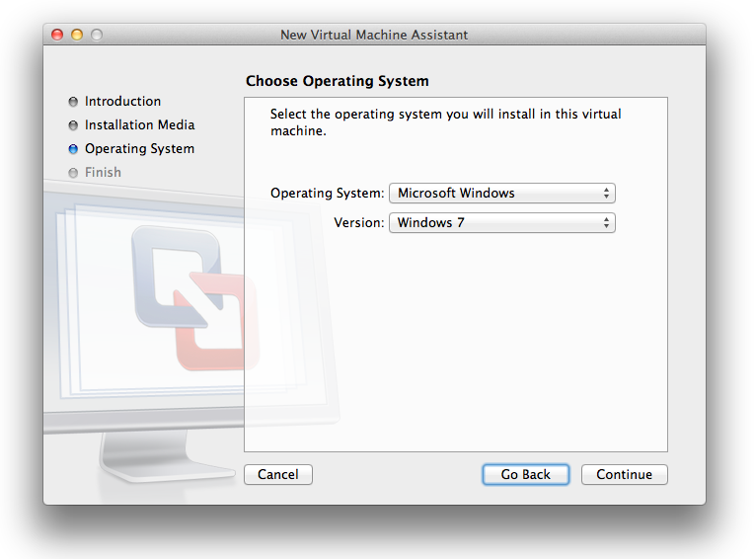
Task: Select the Finish step in sidebar
Action: (103, 172)
